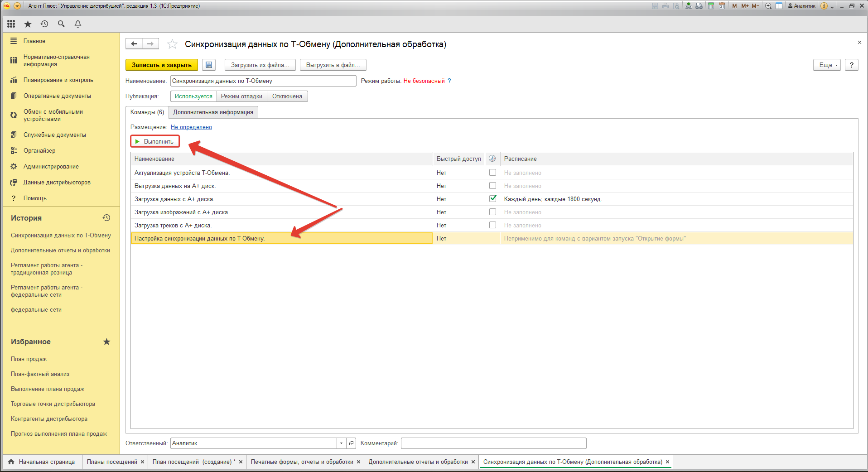Tick schedule checkbox for Загрузка треков
This screenshot has height=472, width=868.
click(x=492, y=225)
